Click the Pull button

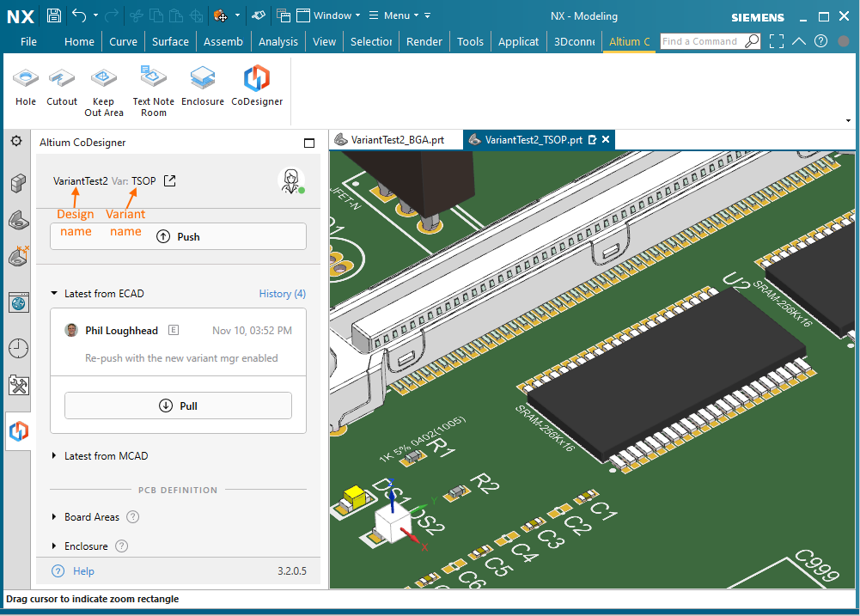pos(178,406)
